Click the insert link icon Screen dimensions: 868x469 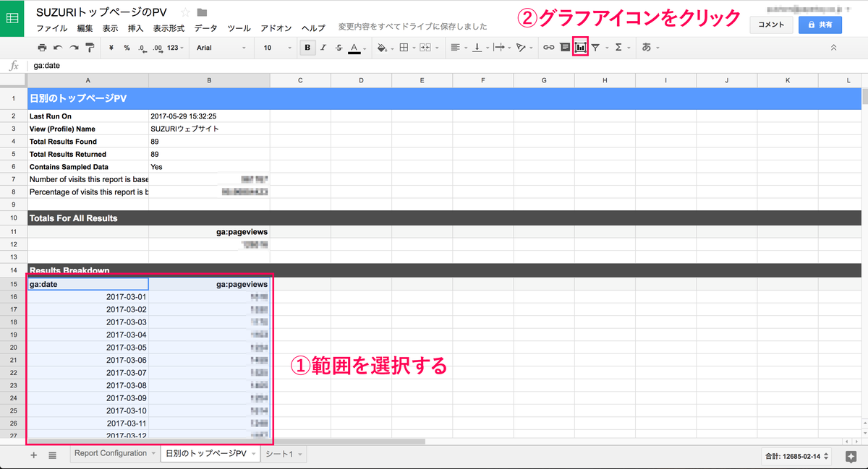(x=549, y=48)
